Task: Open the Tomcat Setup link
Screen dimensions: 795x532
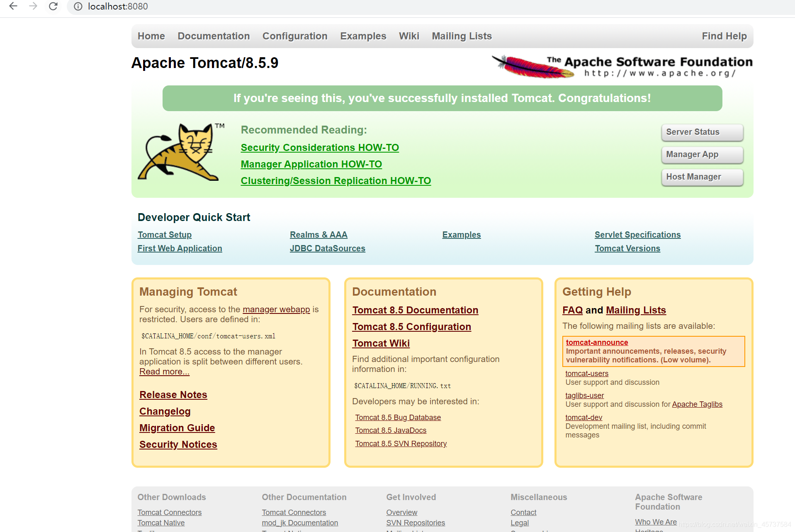Action: pyautogui.click(x=165, y=235)
